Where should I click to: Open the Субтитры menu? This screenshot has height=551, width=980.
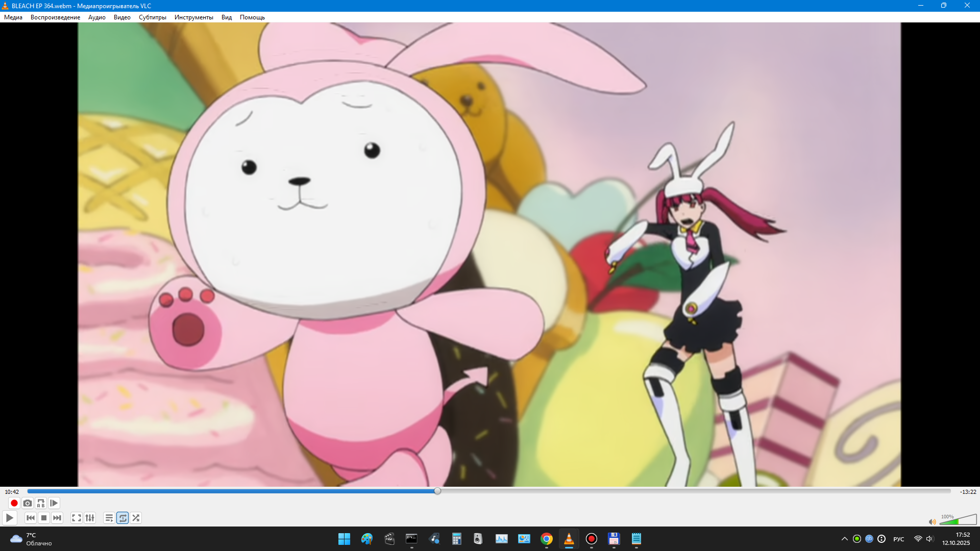coord(153,17)
